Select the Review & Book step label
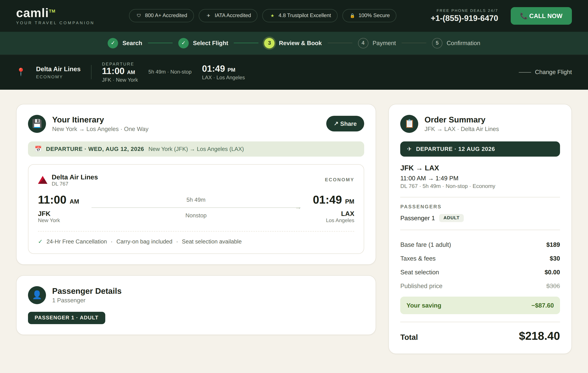Image resolution: width=588 pixels, height=373 pixels. point(300,43)
